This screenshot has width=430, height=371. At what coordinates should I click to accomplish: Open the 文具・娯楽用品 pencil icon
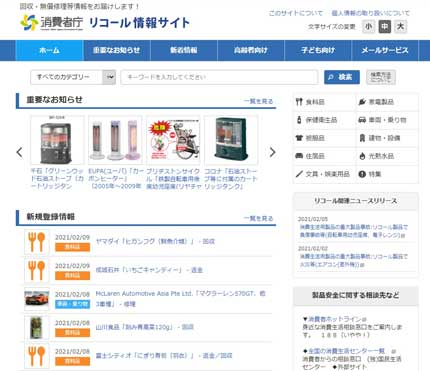coord(299,174)
